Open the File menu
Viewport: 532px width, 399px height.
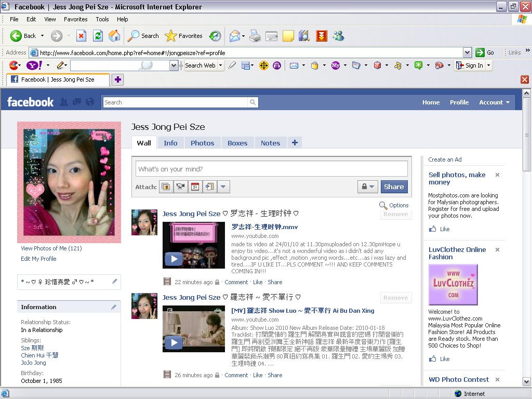click(14, 19)
